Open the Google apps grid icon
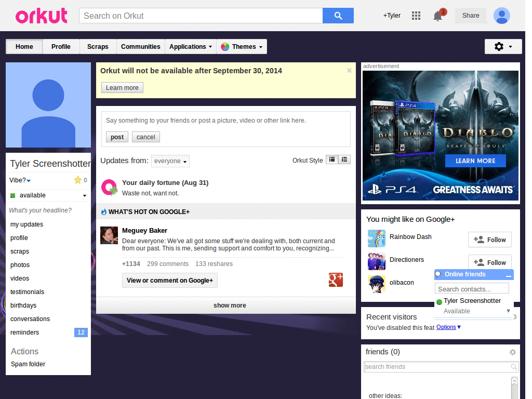Viewport: 532px width, 399px height. pyautogui.click(x=416, y=16)
